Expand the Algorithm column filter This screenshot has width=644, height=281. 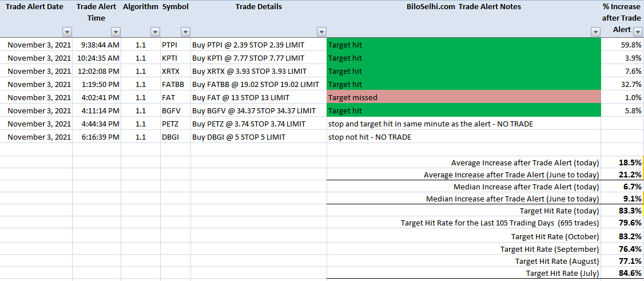click(x=155, y=32)
